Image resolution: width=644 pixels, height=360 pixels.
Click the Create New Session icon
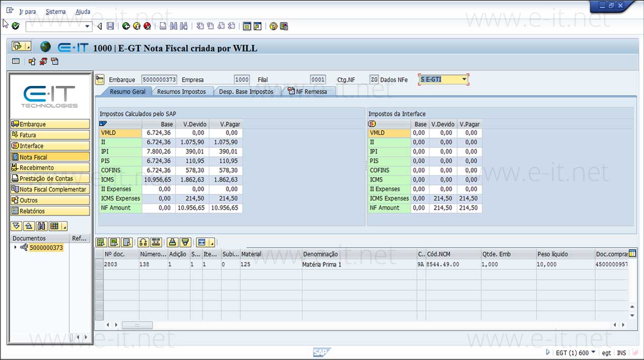coord(247,26)
